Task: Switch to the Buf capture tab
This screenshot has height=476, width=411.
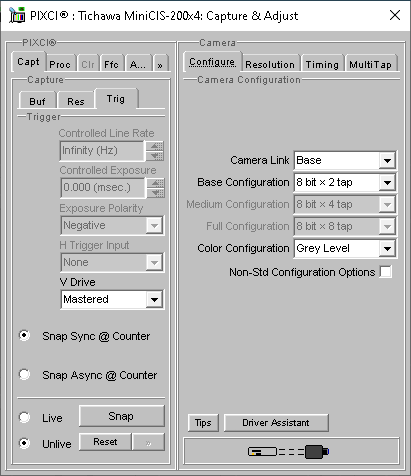Action: pyautogui.click(x=37, y=101)
